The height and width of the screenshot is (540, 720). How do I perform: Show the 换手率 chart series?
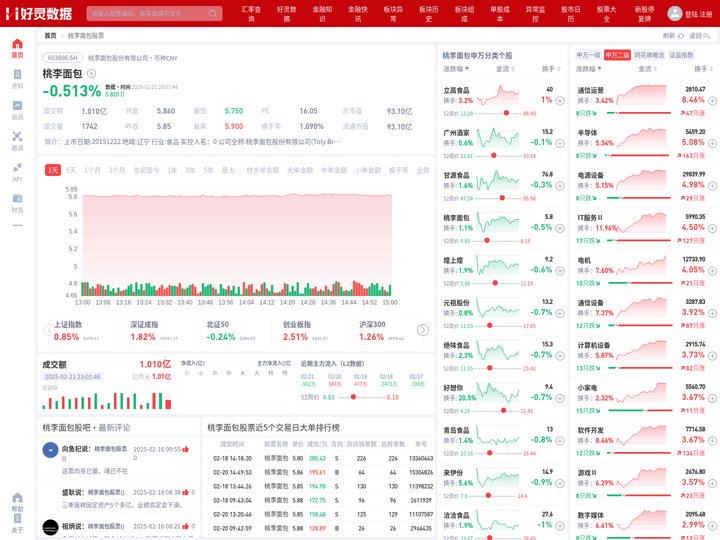click(399, 170)
